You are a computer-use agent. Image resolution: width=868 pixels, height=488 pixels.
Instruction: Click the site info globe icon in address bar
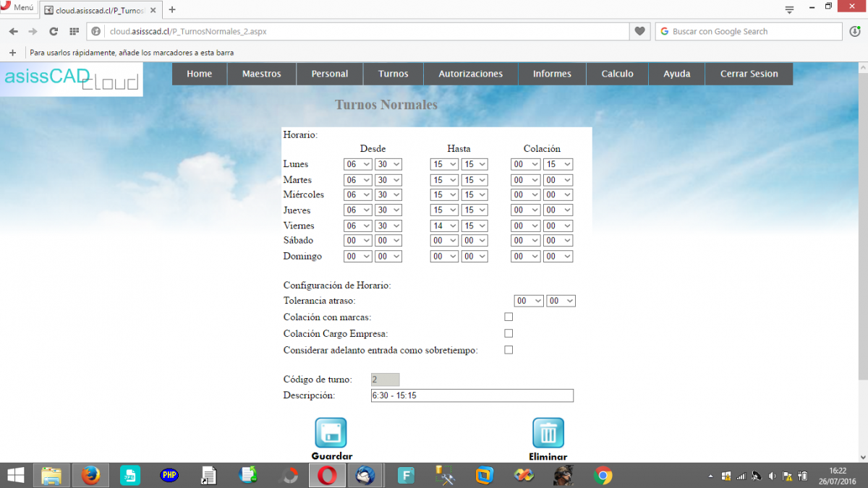[x=96, y=32]
